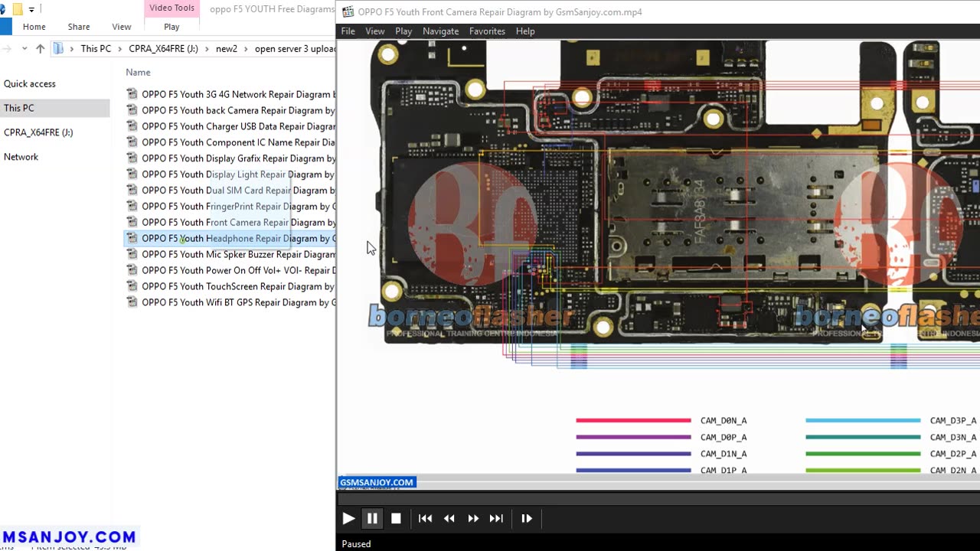
Task: Click the file icon of back Camera Repair Diagram
Action: 132,110
